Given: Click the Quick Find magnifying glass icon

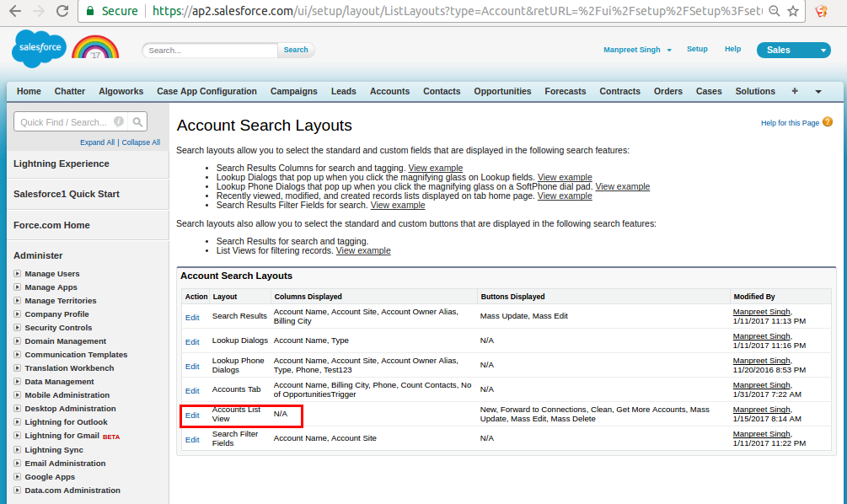Looking at the screenshot, I should click(x=137, y=122).
